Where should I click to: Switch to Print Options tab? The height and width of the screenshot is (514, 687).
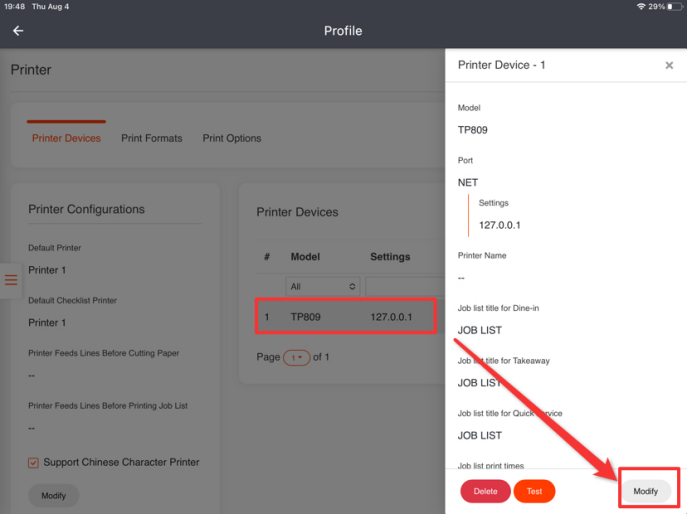tap(232, 138)
